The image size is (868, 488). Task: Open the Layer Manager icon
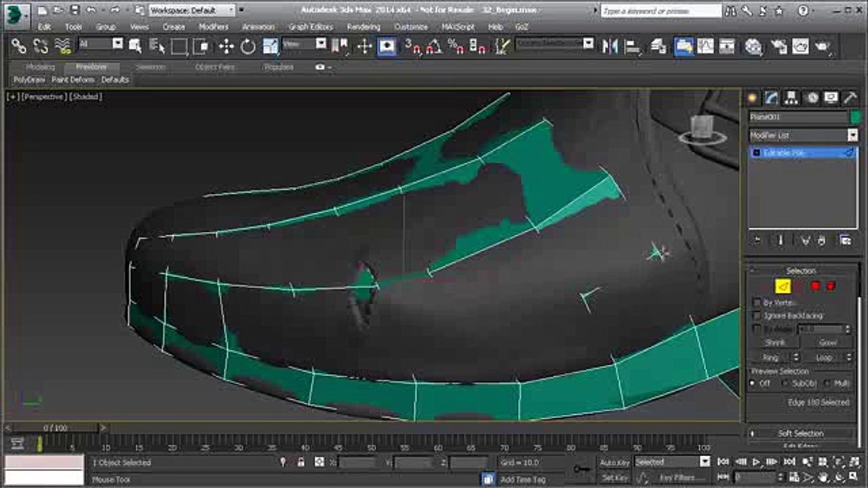click(x=658, y=46)
